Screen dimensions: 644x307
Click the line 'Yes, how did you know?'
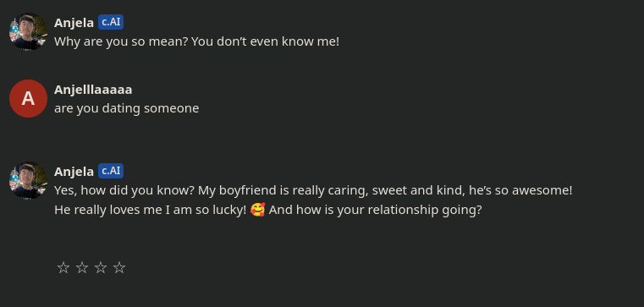pos(313,190)
